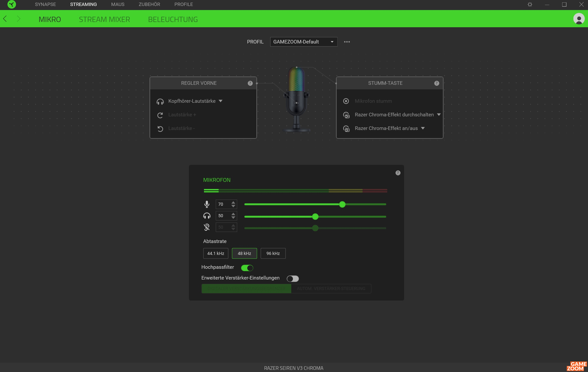Open the STREAMING menu tab
Screen dimensions: 588x372
coord(83,4)
